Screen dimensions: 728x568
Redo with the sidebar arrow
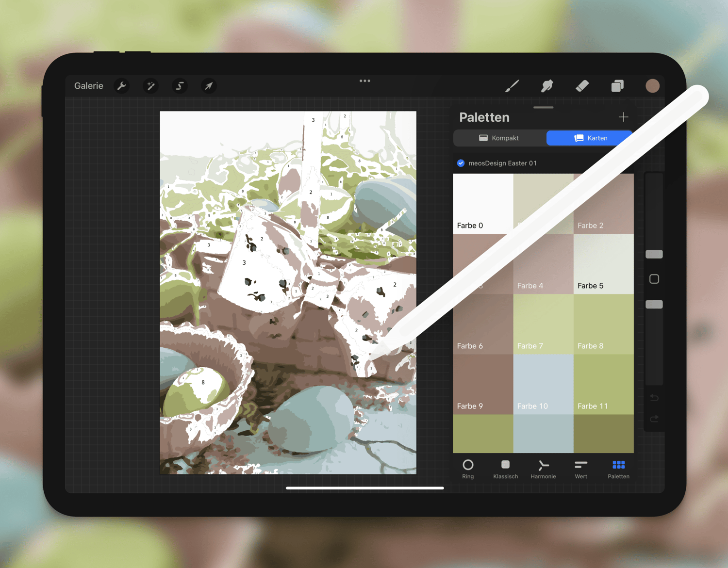point(654,419)
